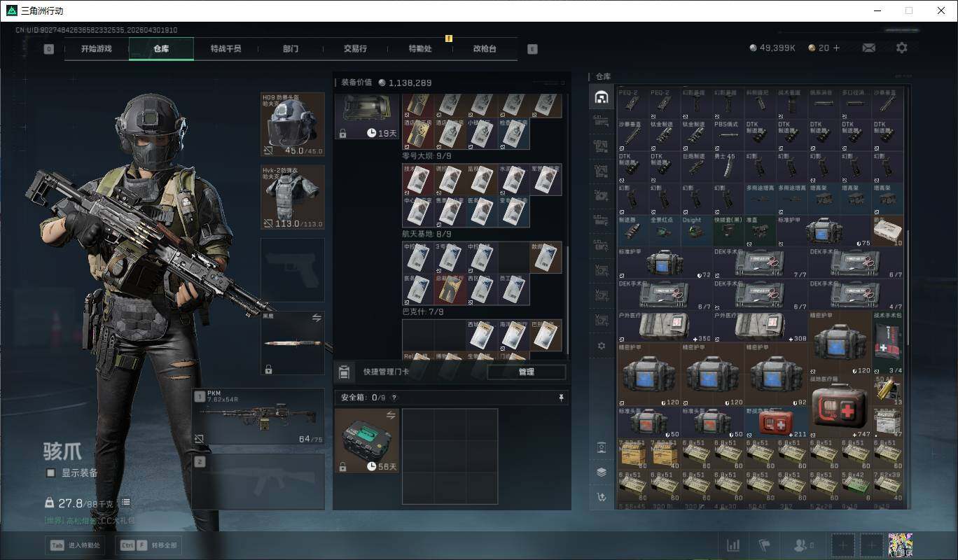Open the mail envelope icon
Viewport: 958px width, 560px height.
[868, 48]
